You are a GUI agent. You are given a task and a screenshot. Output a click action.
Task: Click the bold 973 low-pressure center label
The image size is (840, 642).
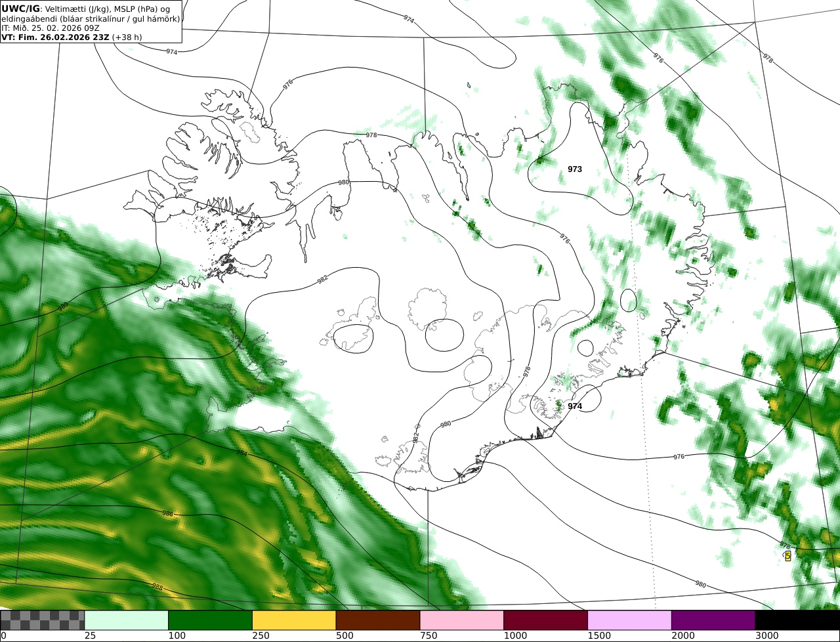point(575,169)
